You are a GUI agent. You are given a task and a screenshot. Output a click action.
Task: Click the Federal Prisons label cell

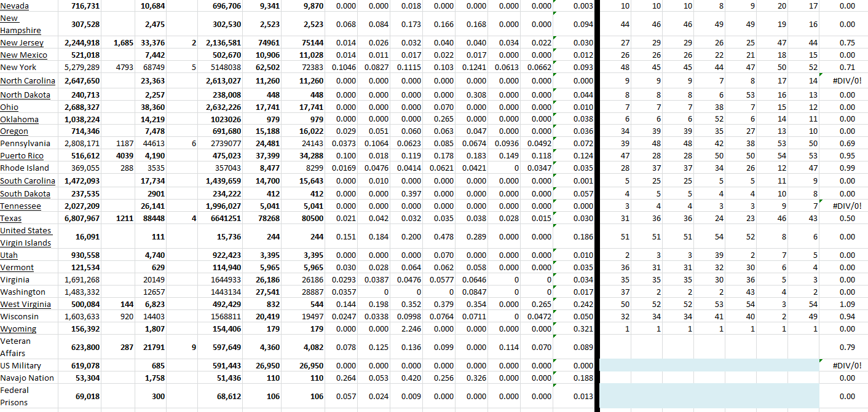15,396
